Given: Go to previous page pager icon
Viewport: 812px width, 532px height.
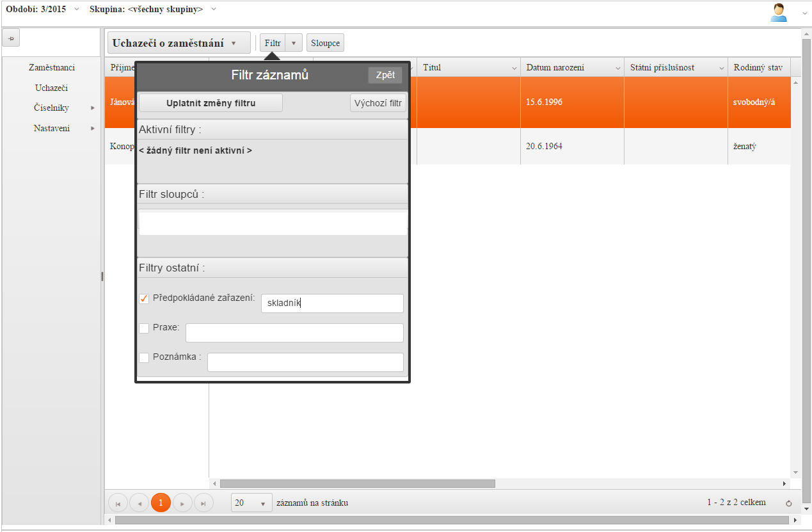Looking at the screenshot, I should click(139, 503).
